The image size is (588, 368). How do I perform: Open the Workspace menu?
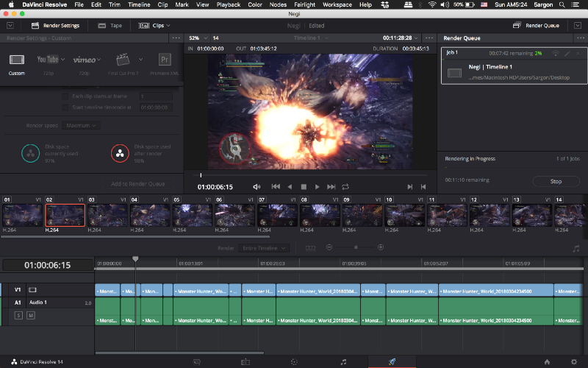[x=337, y=4]
